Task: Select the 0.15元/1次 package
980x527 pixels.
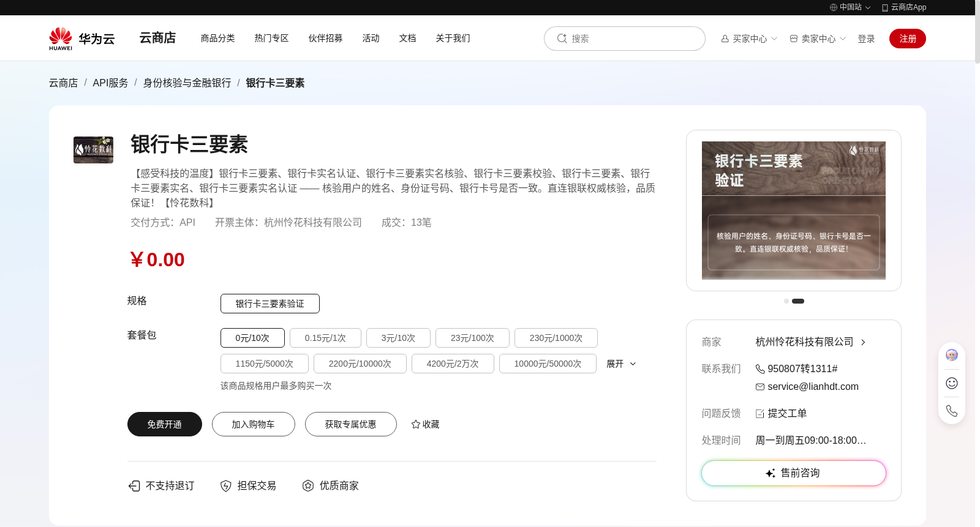Action: (325, 338)
